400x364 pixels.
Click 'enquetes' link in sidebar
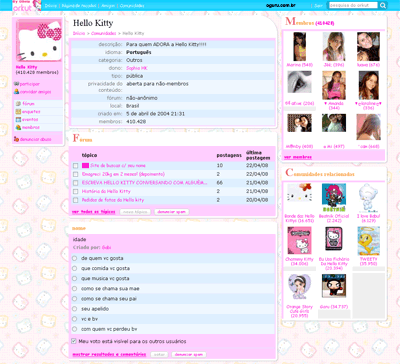31,112
